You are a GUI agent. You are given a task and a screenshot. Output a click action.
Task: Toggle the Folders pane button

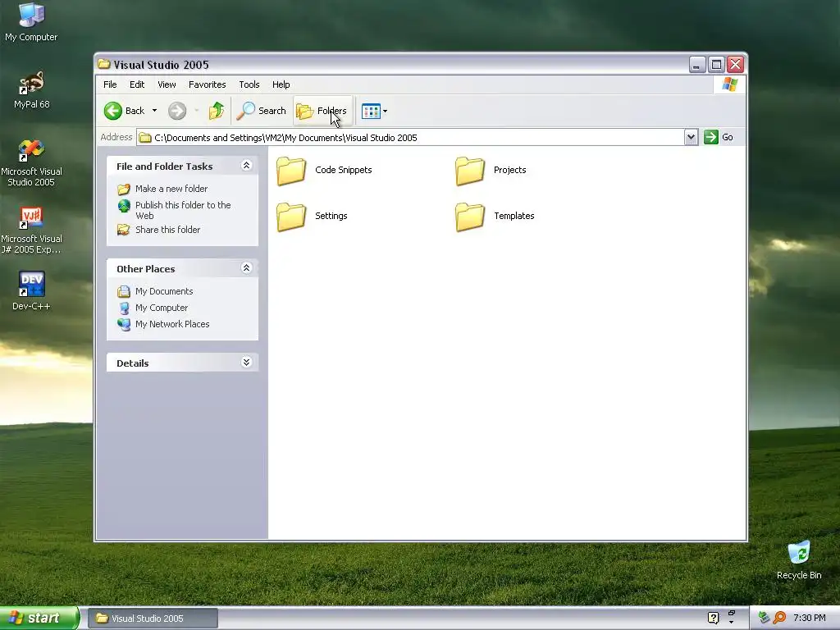pos(322,111)
